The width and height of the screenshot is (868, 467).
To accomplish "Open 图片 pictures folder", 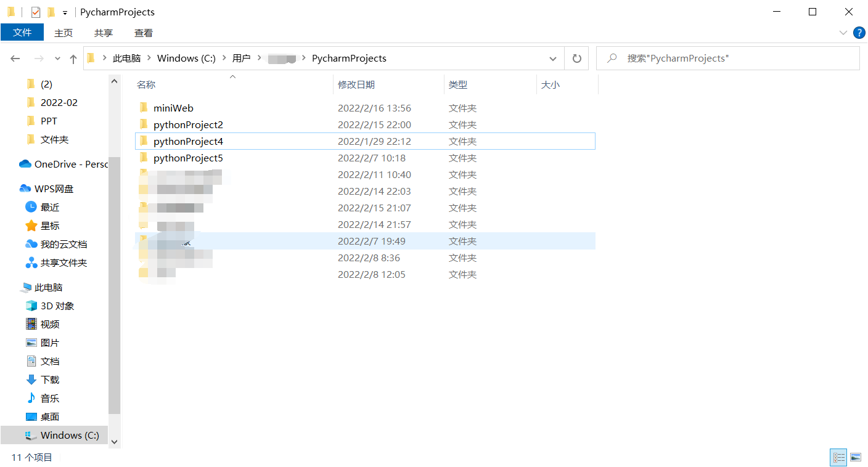I will [42, 343].
